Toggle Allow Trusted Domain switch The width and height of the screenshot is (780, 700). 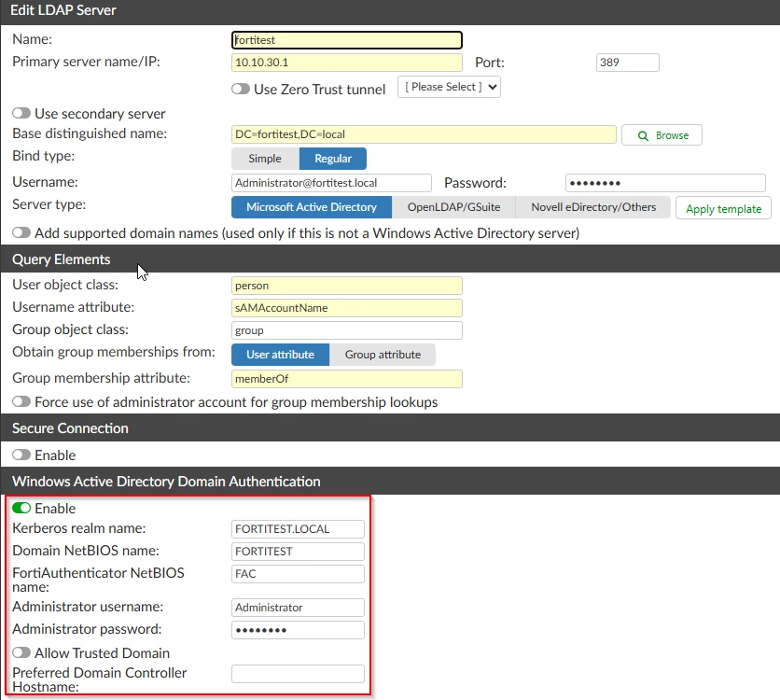pyautogui.click(x=21, y=652)
